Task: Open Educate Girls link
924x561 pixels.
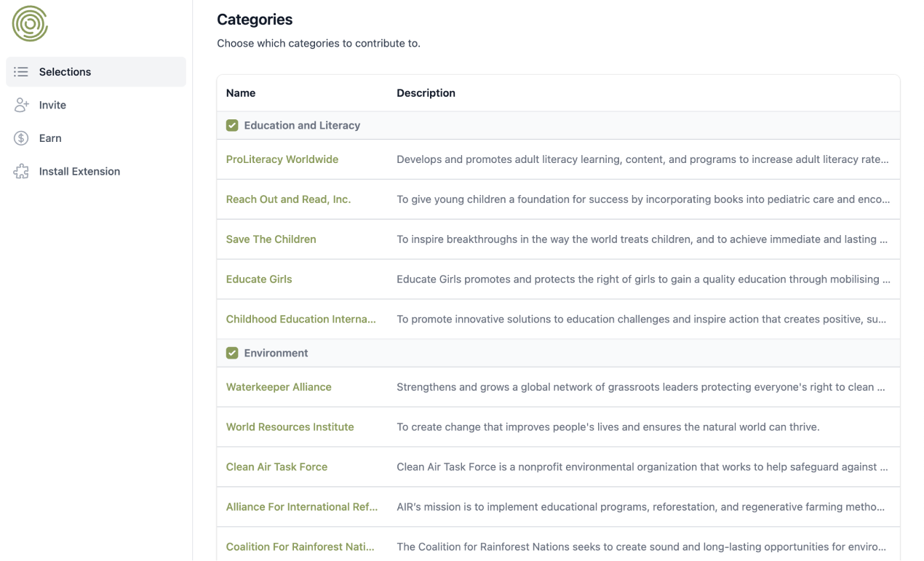Action: pos(259,279)
